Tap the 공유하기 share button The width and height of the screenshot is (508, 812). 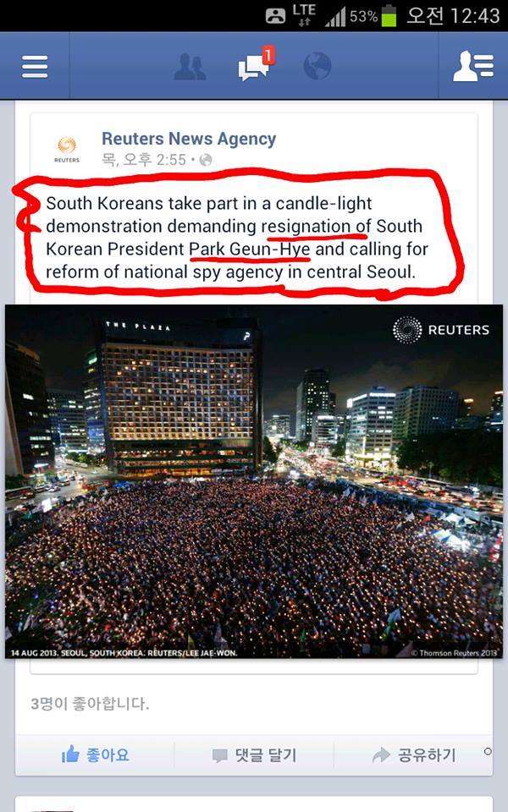(x=413, y=755)
